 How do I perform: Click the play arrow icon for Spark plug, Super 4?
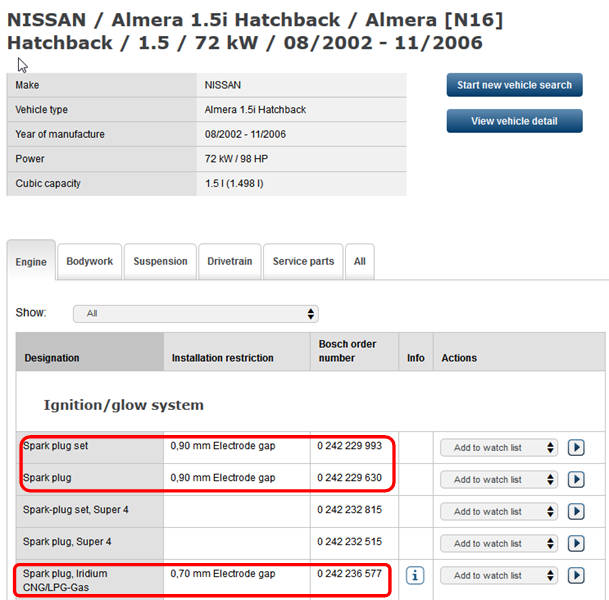tap(576, 543)
